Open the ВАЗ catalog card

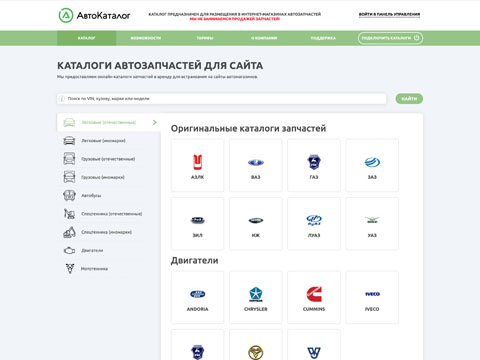point(256,165)
